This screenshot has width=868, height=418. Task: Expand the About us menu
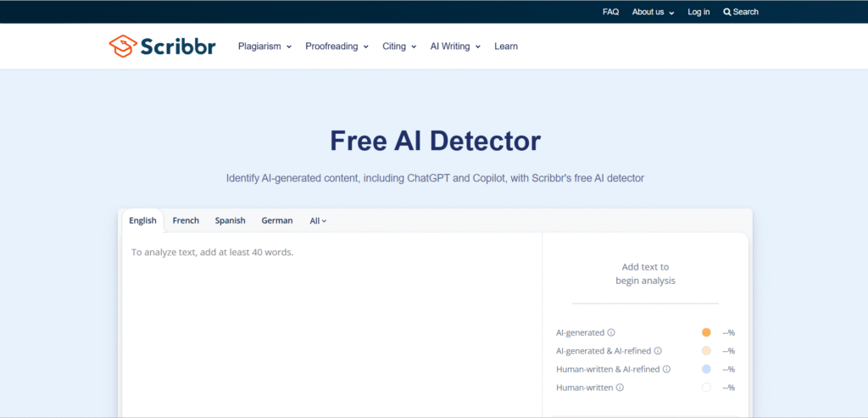[x=653, y=12]
